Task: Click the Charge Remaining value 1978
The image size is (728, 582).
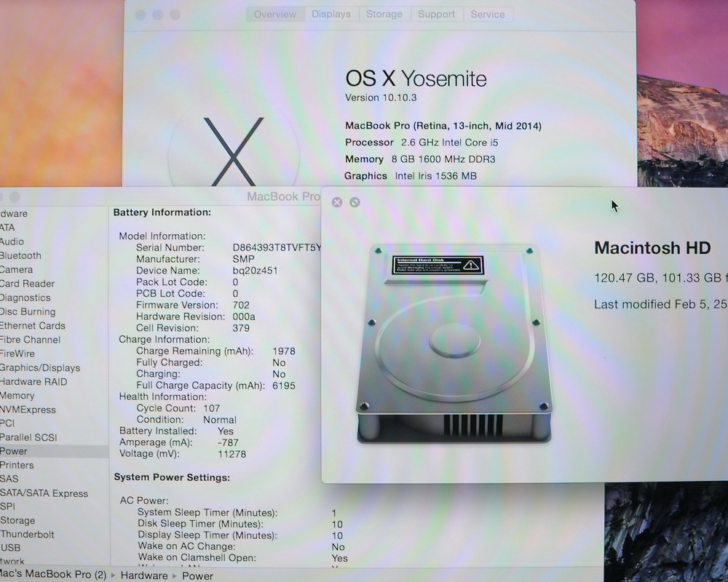Action: [x=284, y=351]
